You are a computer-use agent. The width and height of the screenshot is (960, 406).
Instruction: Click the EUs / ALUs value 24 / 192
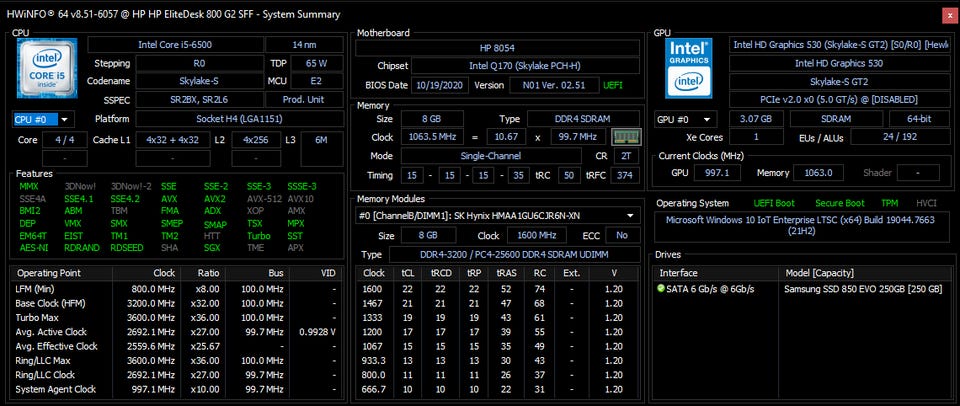coord(899,137)
